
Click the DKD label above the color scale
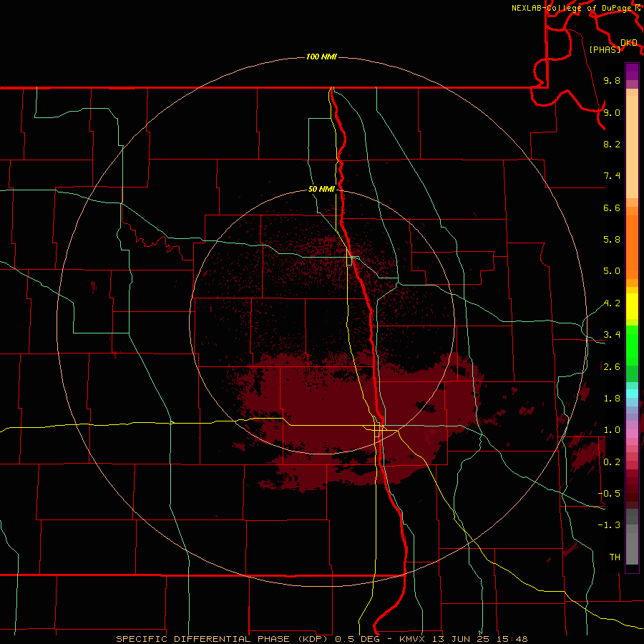pyautogui.click(x=629, y=43)
